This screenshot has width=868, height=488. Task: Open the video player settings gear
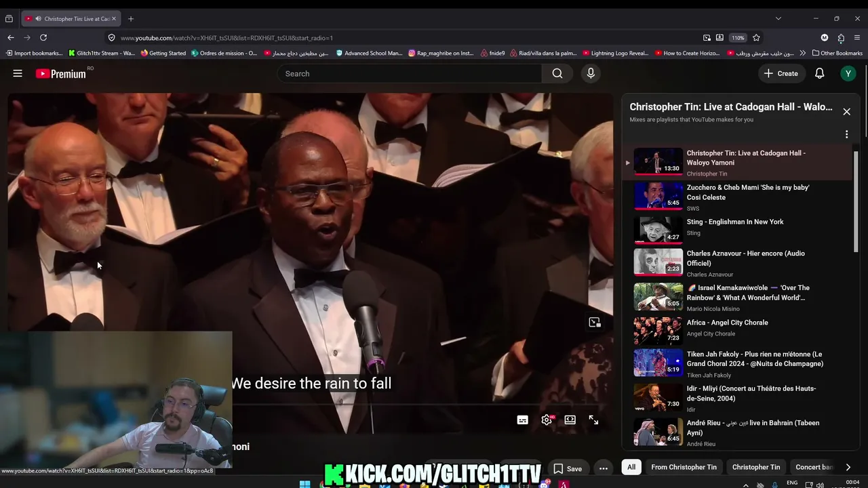coord(547,420)
